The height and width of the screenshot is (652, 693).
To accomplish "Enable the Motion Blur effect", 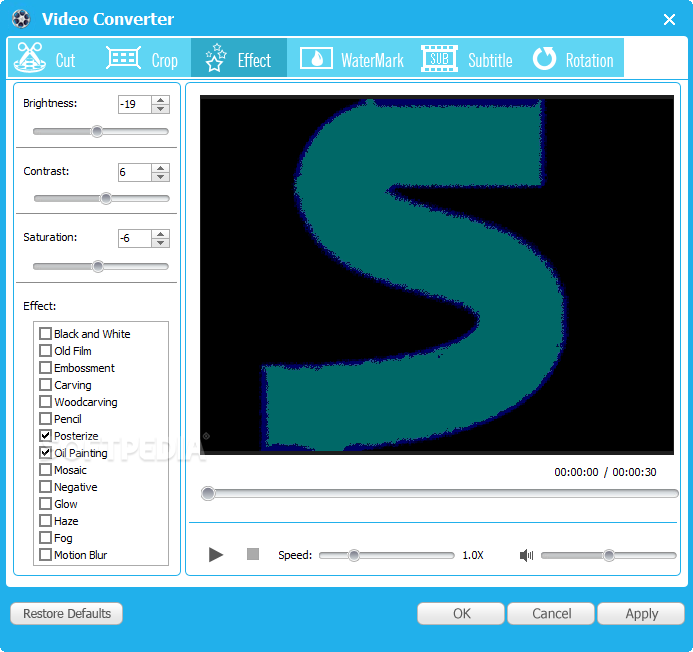I will (45, 554).
